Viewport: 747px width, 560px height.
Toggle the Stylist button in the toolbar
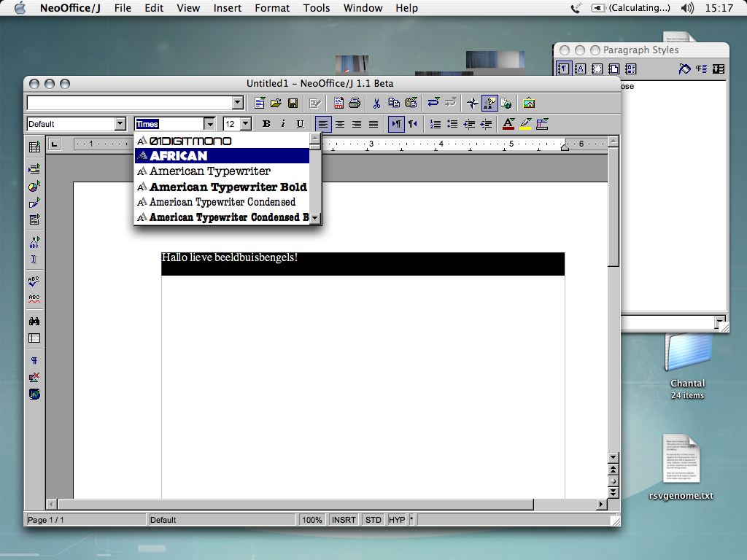pyautogui.click(x=489, y=103)
